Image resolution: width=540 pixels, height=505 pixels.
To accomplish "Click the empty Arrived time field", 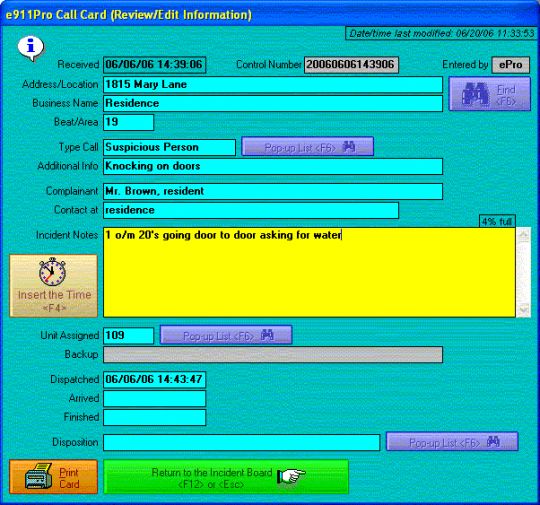I will pos(155,399).
